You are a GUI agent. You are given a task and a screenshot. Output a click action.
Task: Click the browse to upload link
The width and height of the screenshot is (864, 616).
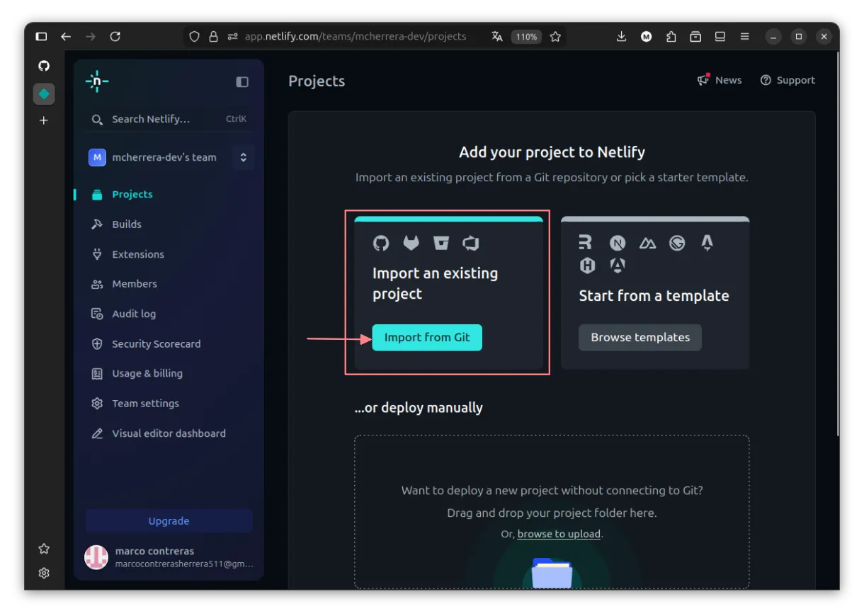pos(559,534)
